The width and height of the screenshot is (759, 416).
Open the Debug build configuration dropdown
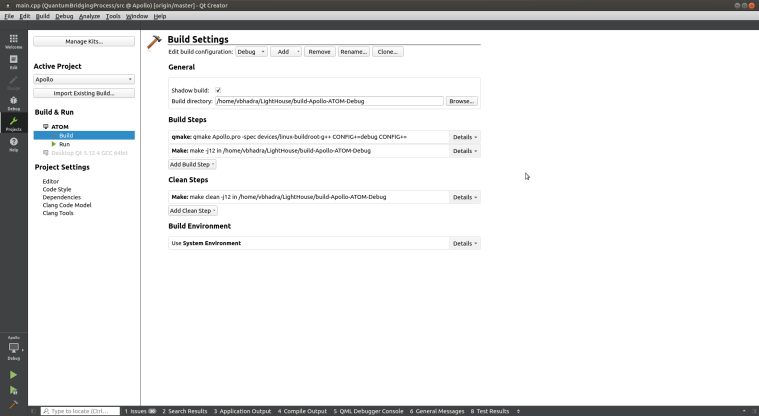click(x=251, y=51)
